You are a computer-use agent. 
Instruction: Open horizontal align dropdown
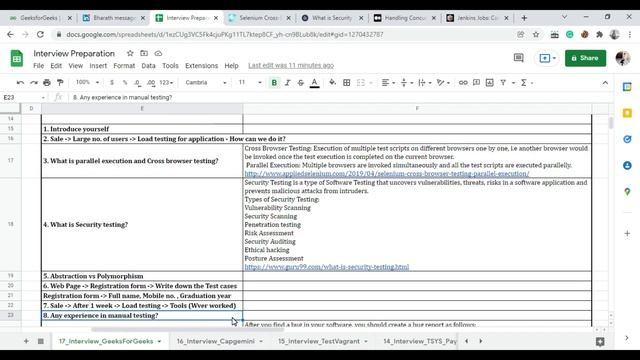tap(388, 83)
